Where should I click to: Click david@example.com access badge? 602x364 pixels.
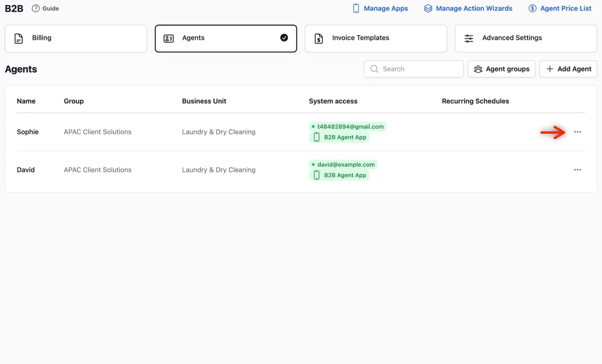coord(343,164)
